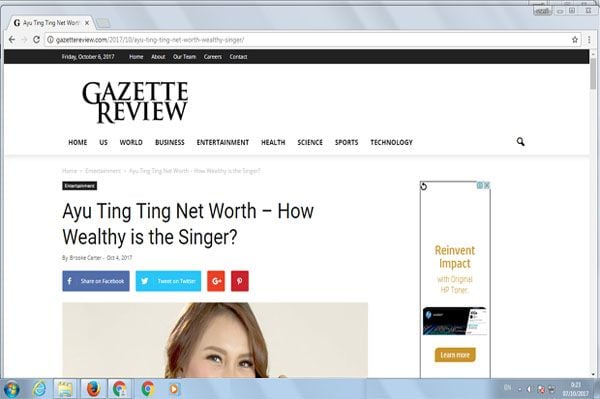Click the black Entertainment category tag
Image resolution: width=600 pixels, height=399 pixels.
point(80,186)
